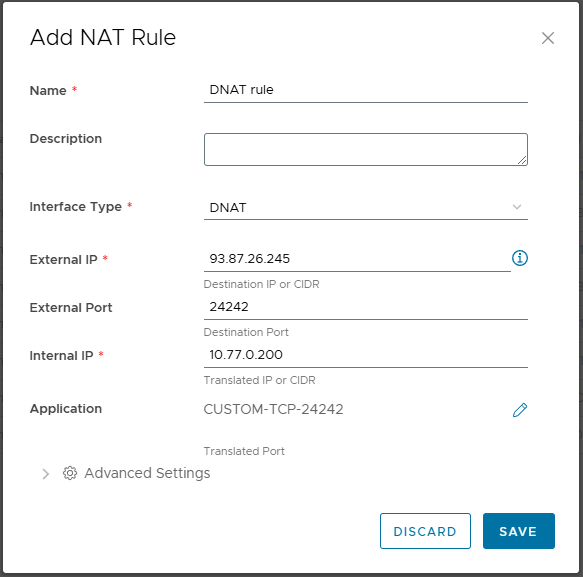Save the NAT rule
This screenshot has height=577, width=583.
[x=519, y=531]
